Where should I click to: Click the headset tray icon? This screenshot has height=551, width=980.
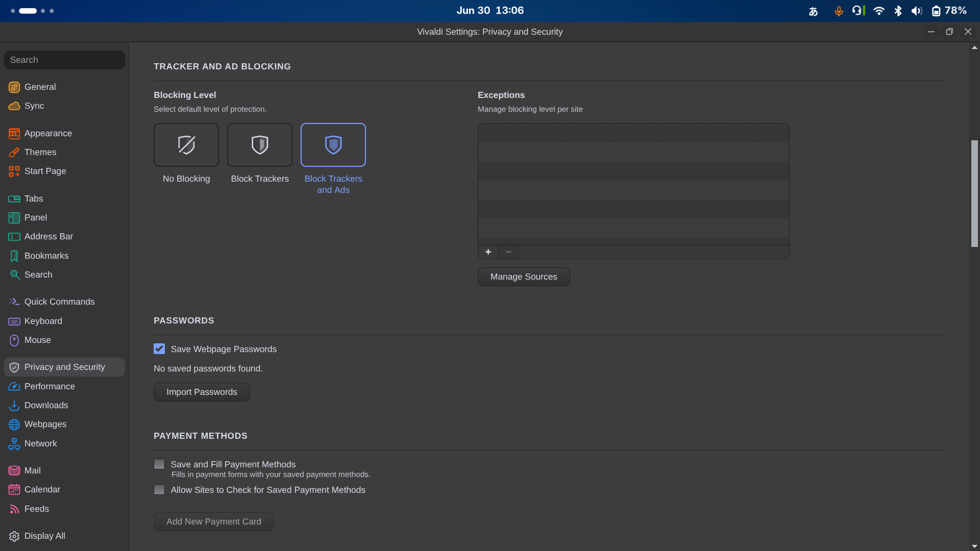pyautogui.click(x=859, y=10)
